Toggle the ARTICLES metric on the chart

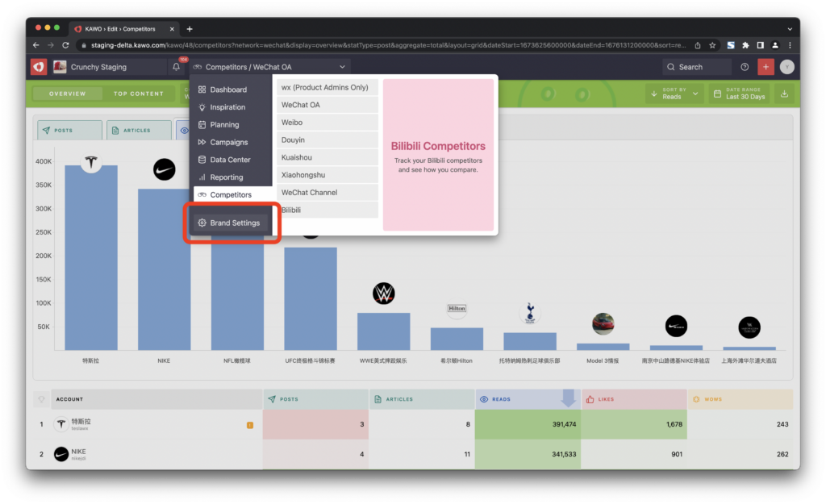coord(139,130)
